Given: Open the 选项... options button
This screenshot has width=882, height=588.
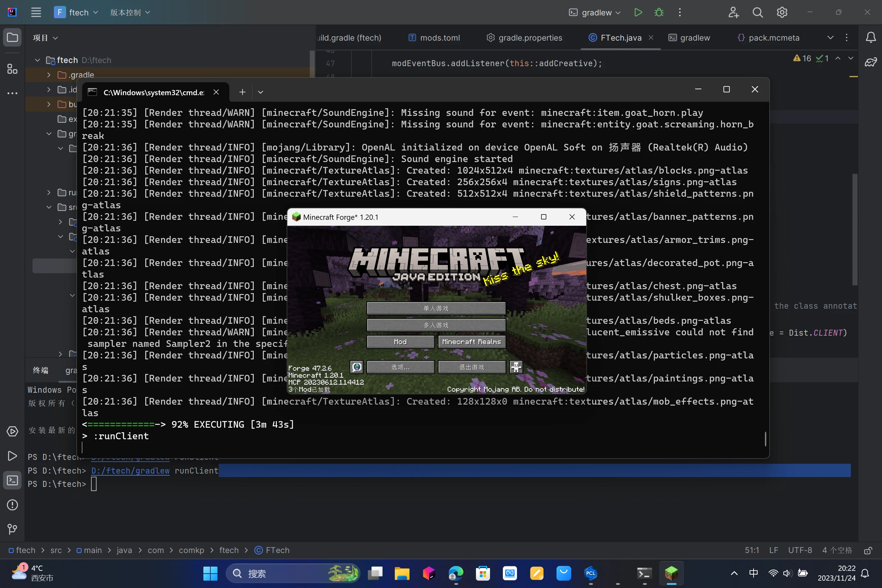Looking at the screenshot, I should tap(400, 367).
